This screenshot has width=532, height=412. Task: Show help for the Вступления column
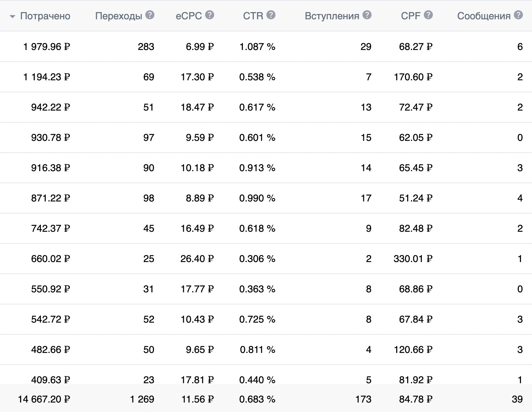[x=367, y=15]
